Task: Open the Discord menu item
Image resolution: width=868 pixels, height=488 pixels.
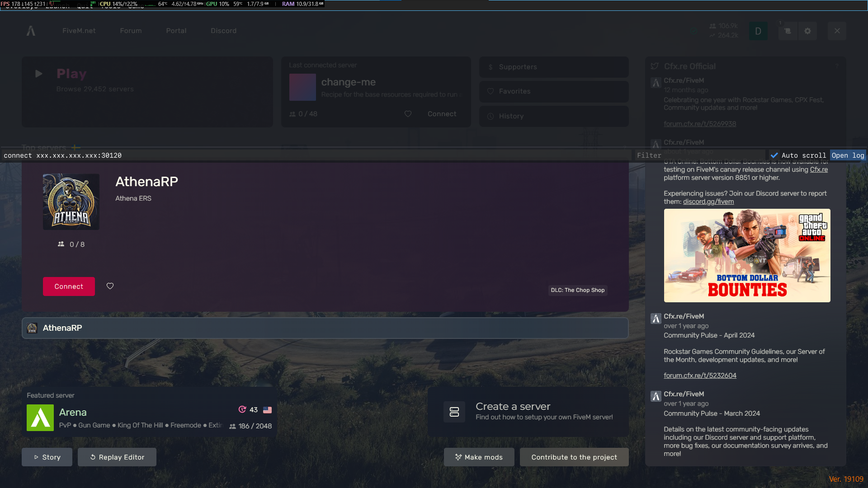Action: point(224,31)
